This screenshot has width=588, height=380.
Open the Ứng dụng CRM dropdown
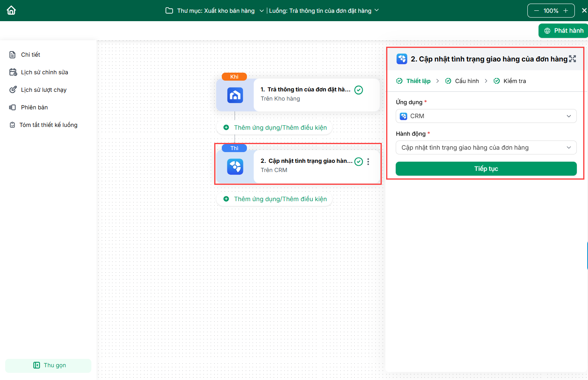tap(486, 116)
